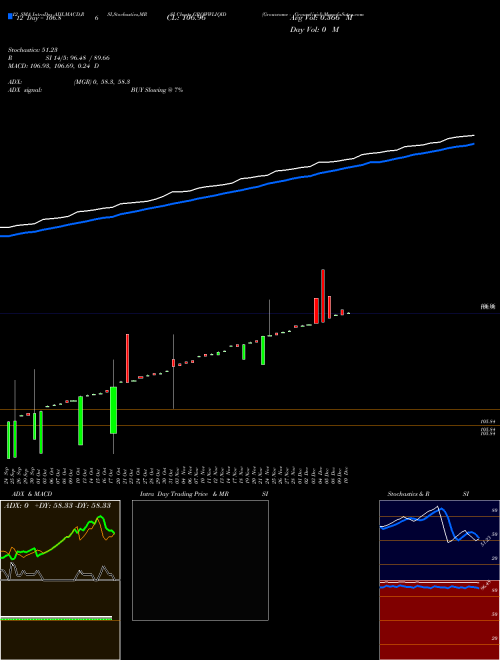Image resolution: width=500 pixels, height=660 pixels.
Task: Click the 'CL: 106.96' closing price text
Action: [186, 18]
